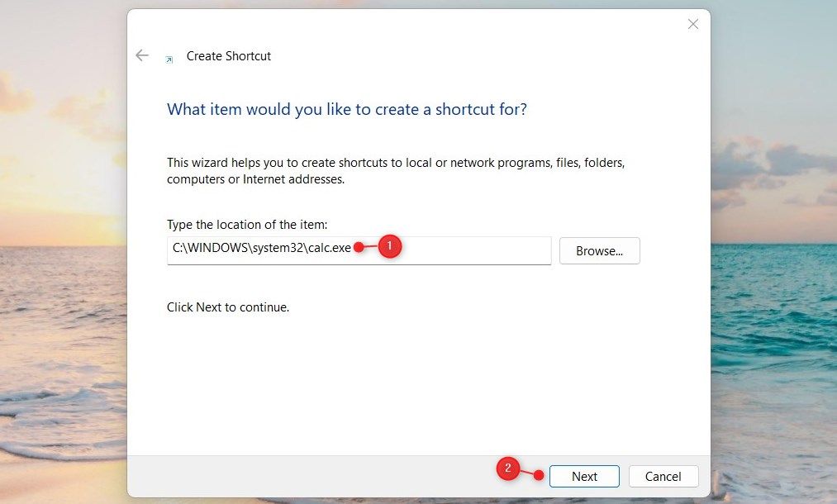Click the red dot next to the Next button
The width and height of the screenshot is (837, 504).
(539, 475)
